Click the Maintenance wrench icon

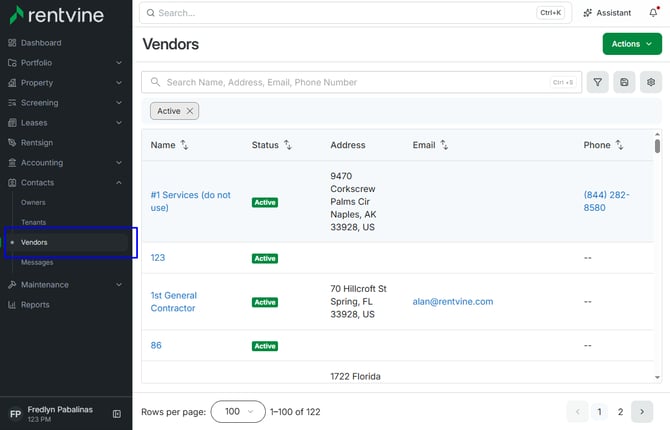[x=12, y=285]
